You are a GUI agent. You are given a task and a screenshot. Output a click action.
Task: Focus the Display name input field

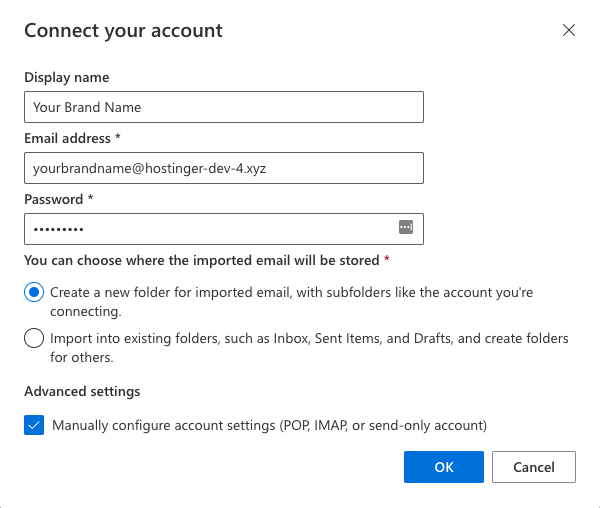(224, 107)
